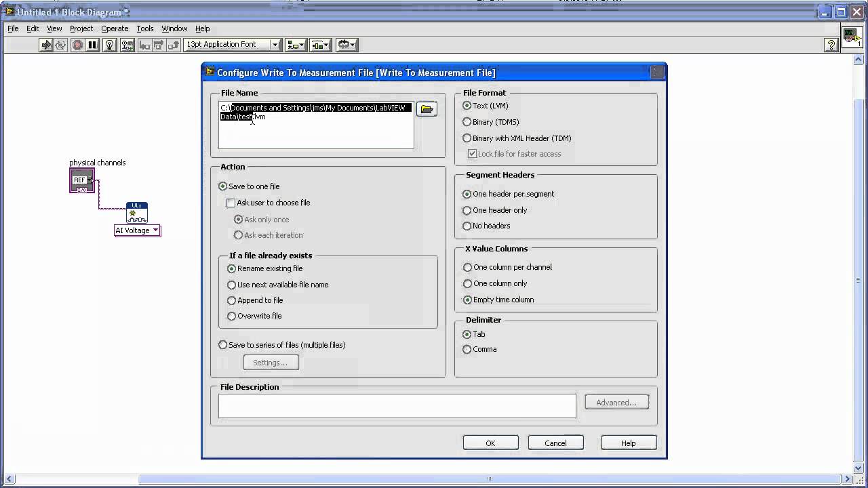Screen dimensions: 868x488
Task: Toggle Highlight Execution lightbulb icon
Action: coord(111,45)
